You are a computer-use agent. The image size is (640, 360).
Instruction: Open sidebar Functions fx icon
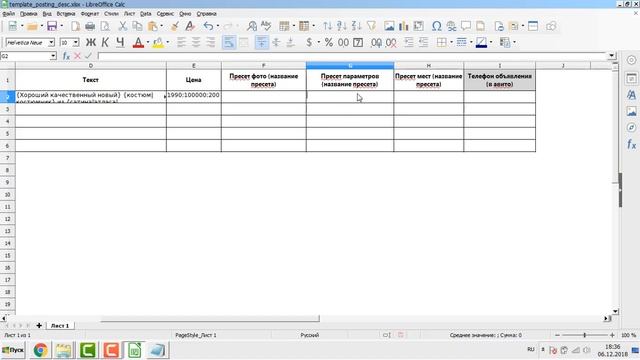631,144
